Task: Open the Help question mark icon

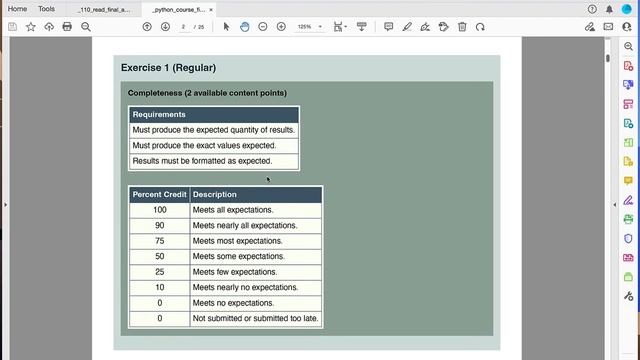Action: [x=592, y=9]
